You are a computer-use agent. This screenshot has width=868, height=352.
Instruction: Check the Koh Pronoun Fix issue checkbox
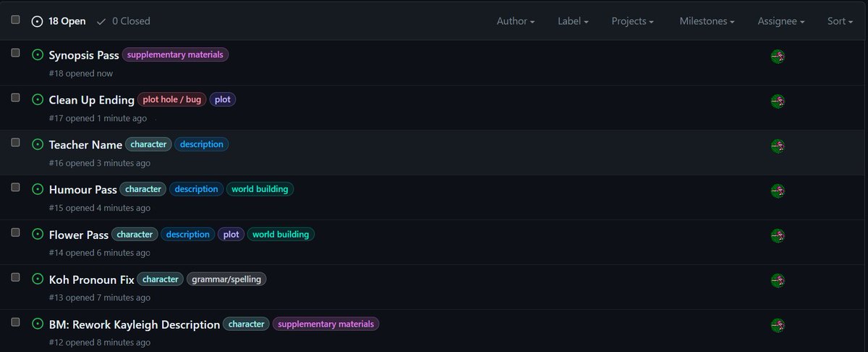(15, 277)
